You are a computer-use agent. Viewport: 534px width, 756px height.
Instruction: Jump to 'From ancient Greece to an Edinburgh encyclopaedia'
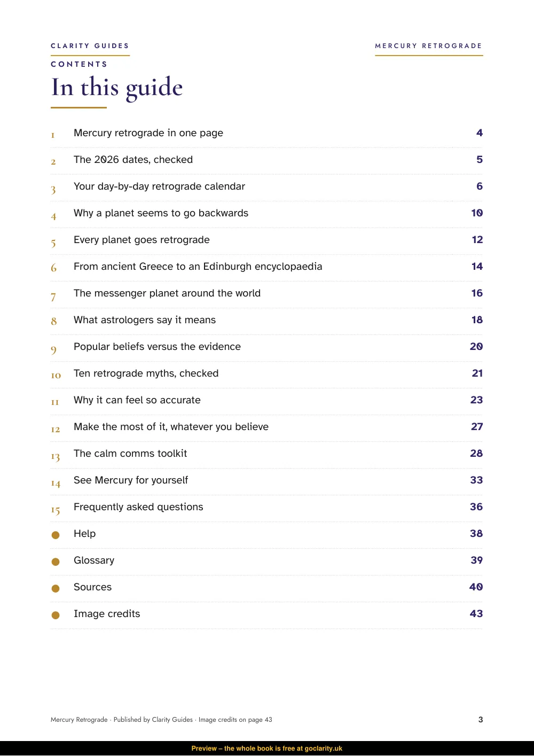point(198,267)
